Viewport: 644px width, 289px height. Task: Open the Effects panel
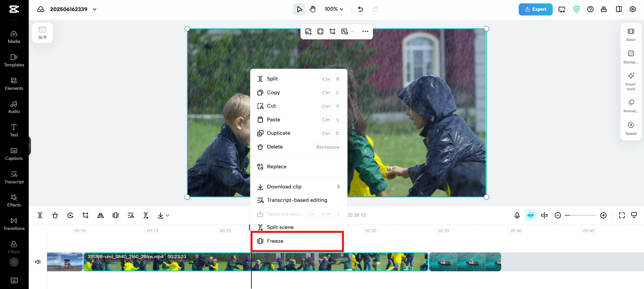click(x=14, y=200)
